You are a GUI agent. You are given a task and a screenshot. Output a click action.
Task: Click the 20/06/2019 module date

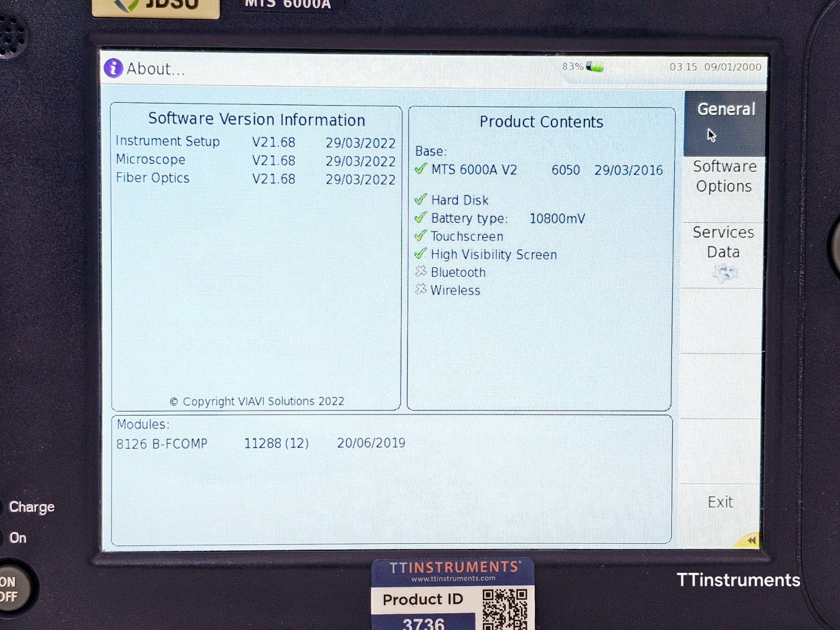click(x=371, y=443)
